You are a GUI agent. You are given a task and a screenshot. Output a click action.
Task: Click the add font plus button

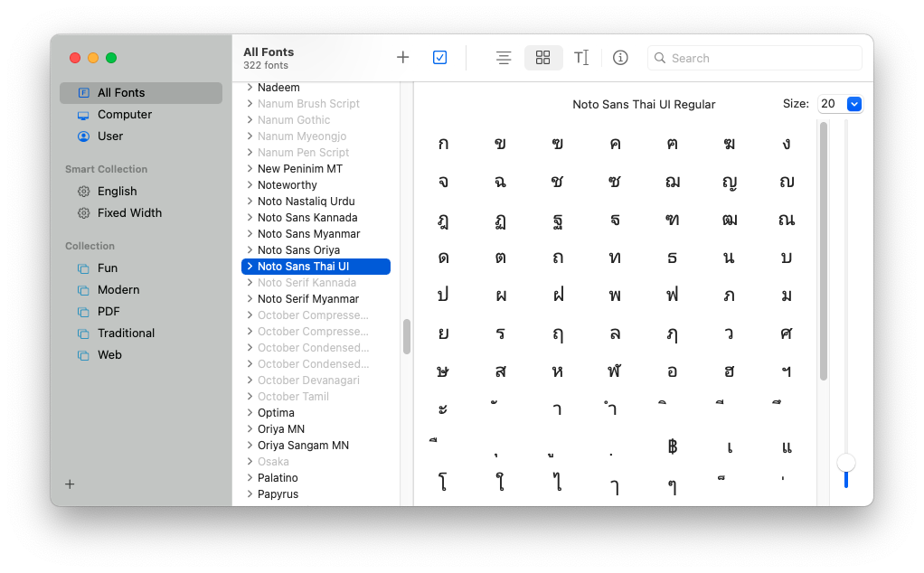(x=402, y=57)
